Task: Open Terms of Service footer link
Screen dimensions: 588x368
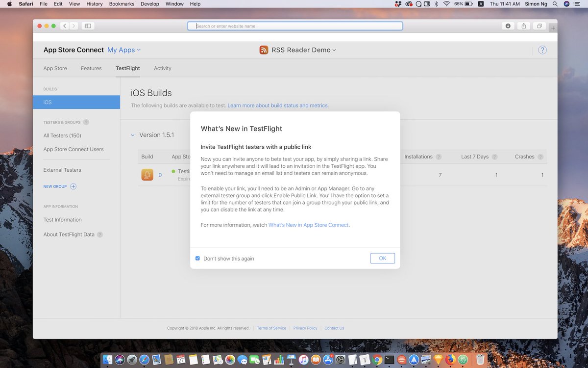Action: click(x=271, y=328)
